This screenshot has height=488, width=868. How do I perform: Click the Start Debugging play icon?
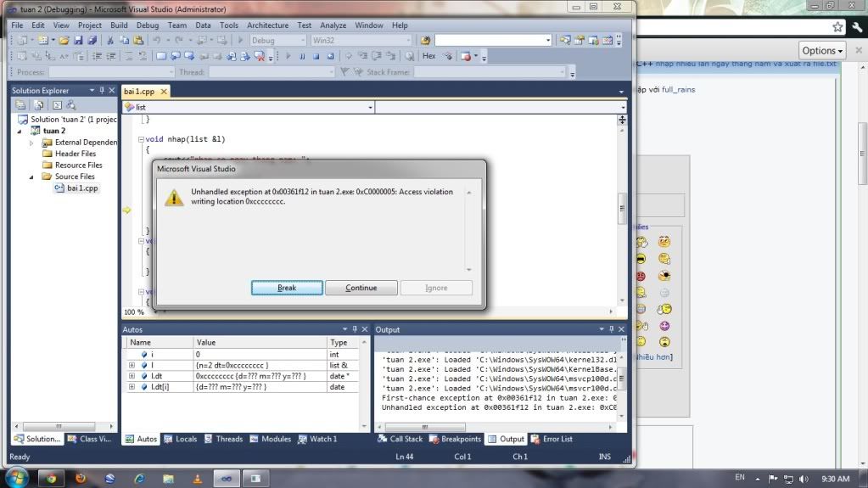click(240, 41)
